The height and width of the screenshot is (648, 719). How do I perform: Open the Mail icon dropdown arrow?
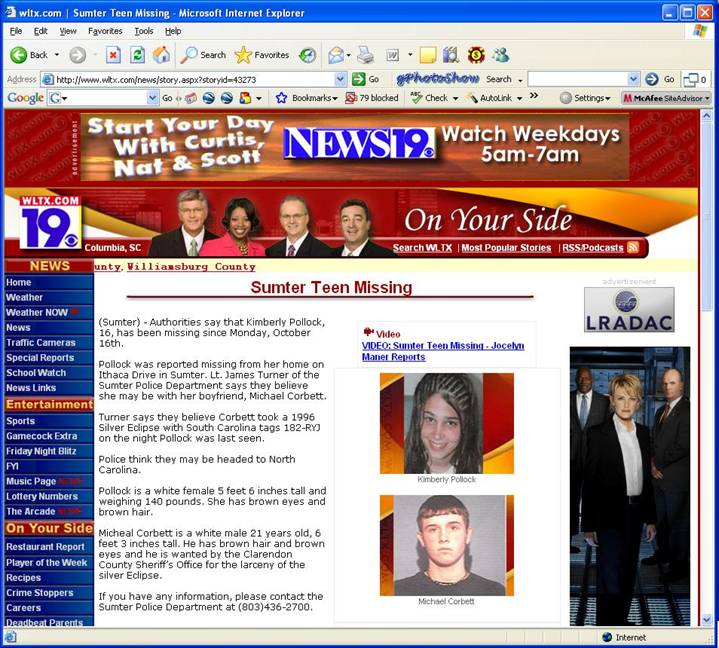click(x=348, y=55)
